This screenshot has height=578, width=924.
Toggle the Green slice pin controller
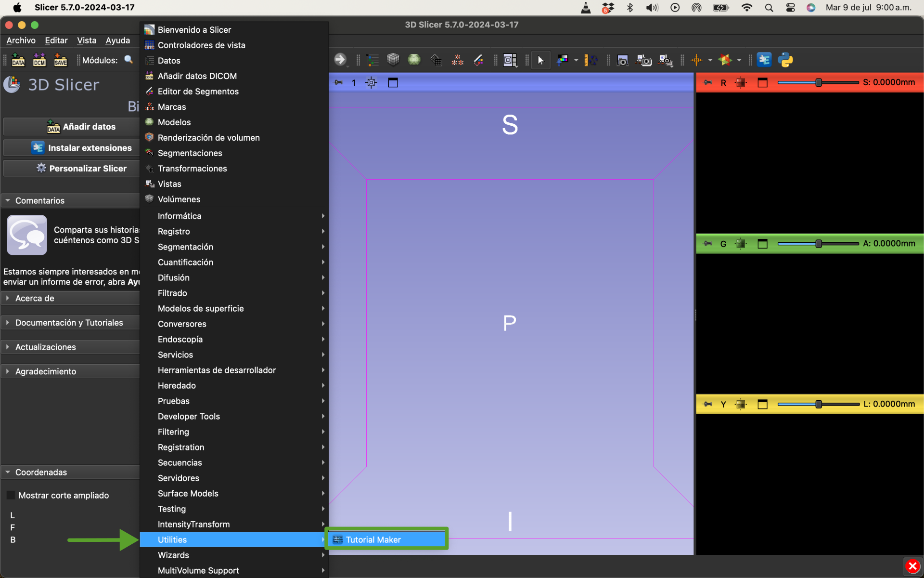tap(707, 244)
